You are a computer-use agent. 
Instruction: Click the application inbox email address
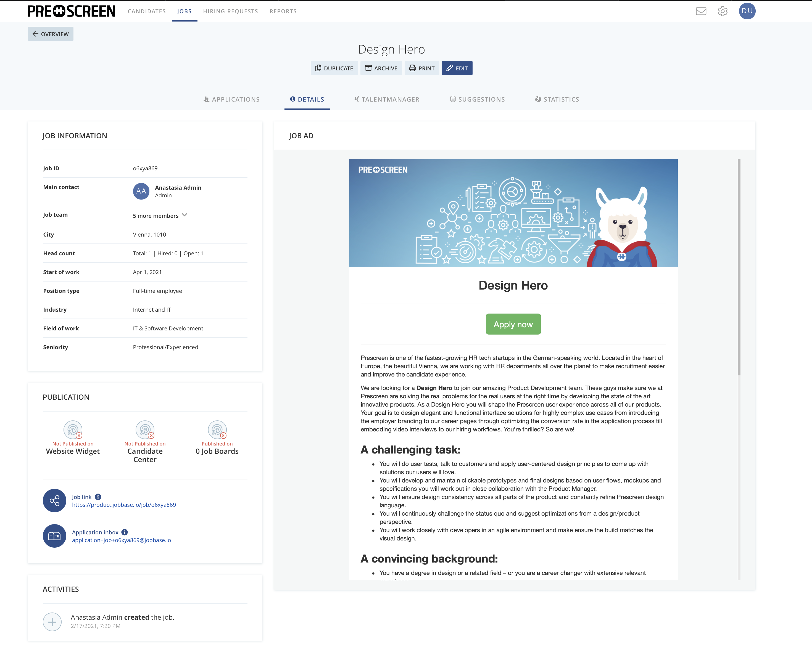(x=121, y=540)
